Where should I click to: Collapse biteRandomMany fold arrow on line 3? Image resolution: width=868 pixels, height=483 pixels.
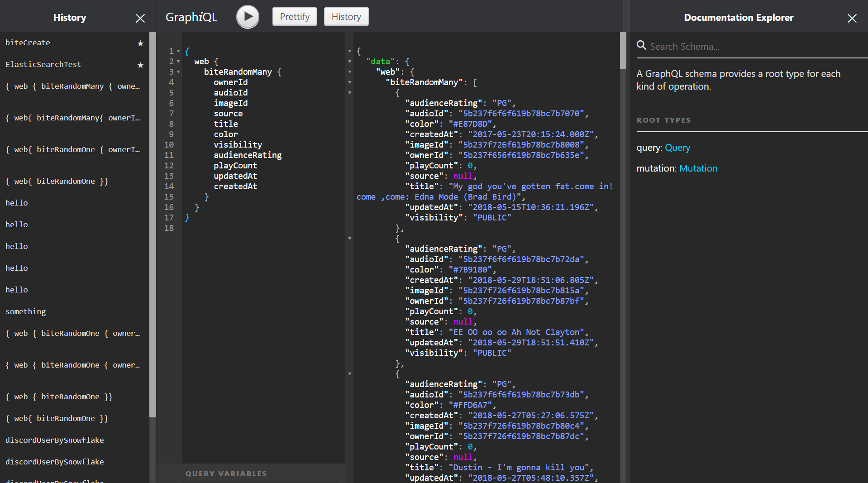(178, 72)
